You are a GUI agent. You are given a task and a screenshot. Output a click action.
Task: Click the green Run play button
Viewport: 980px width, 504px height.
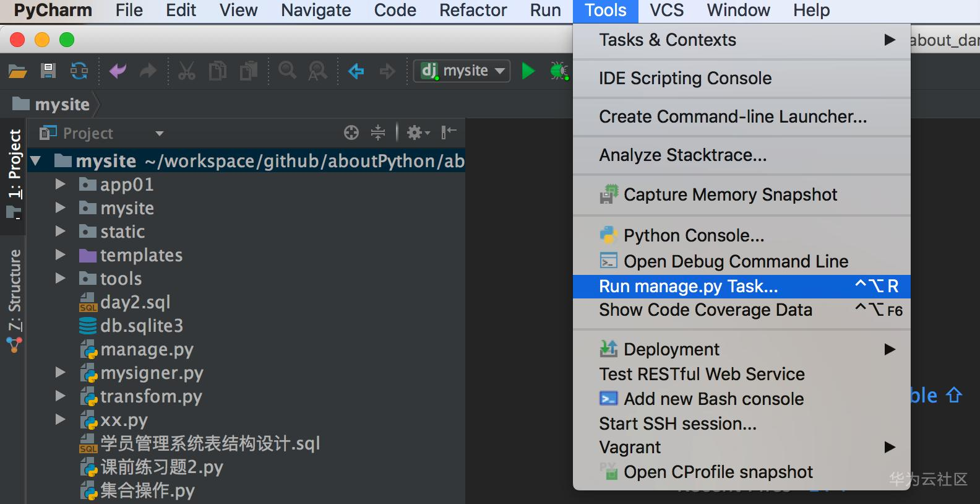(528, 71)
